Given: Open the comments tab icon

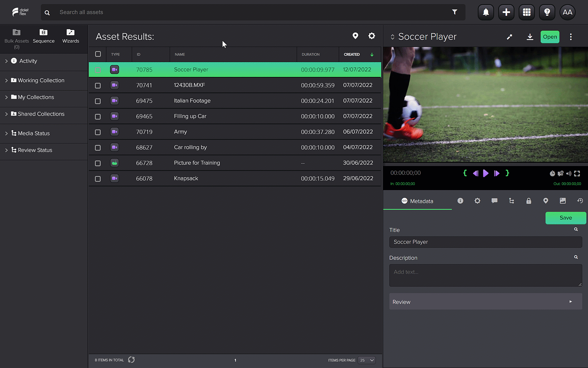Looking at the screenshot, I should coord(494,201).
